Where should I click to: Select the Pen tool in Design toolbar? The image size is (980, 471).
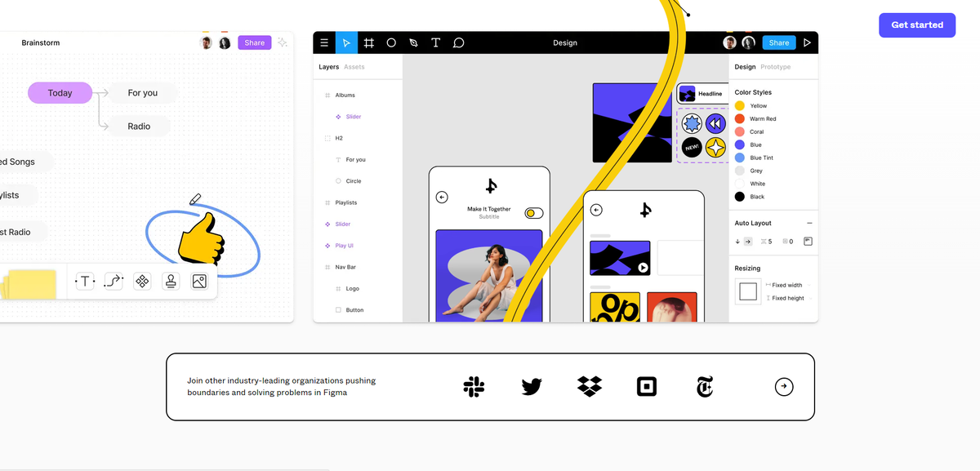tap(413, 42)
